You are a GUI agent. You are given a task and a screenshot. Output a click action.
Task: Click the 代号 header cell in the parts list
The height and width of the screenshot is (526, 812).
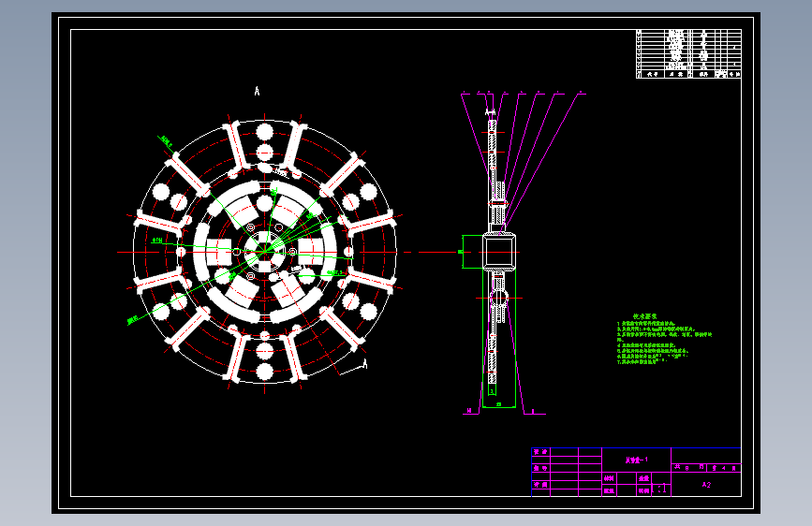pos(652,75)
